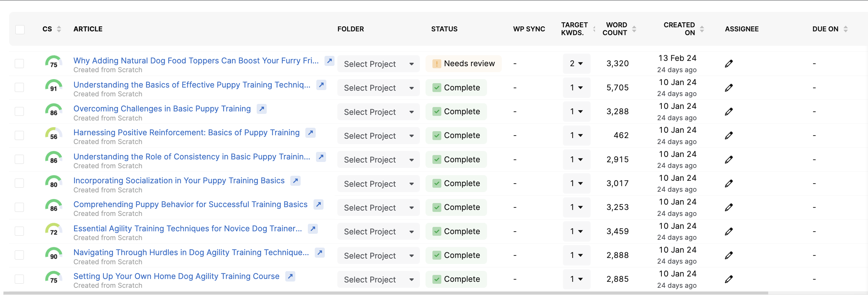Open article Setting Up Your Own Home Dog Agility Training Course
The image size is (868, 295).
(x=176, y=276)
